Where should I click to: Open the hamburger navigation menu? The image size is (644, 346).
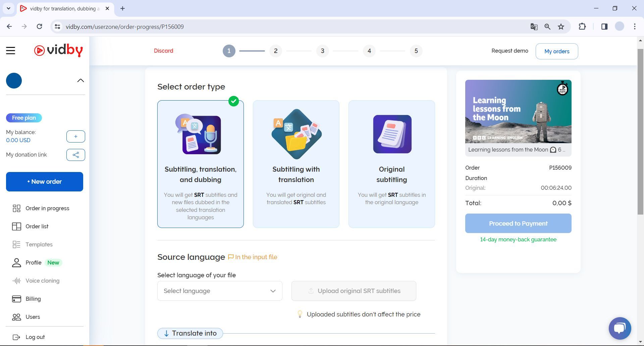pos(10,50)
